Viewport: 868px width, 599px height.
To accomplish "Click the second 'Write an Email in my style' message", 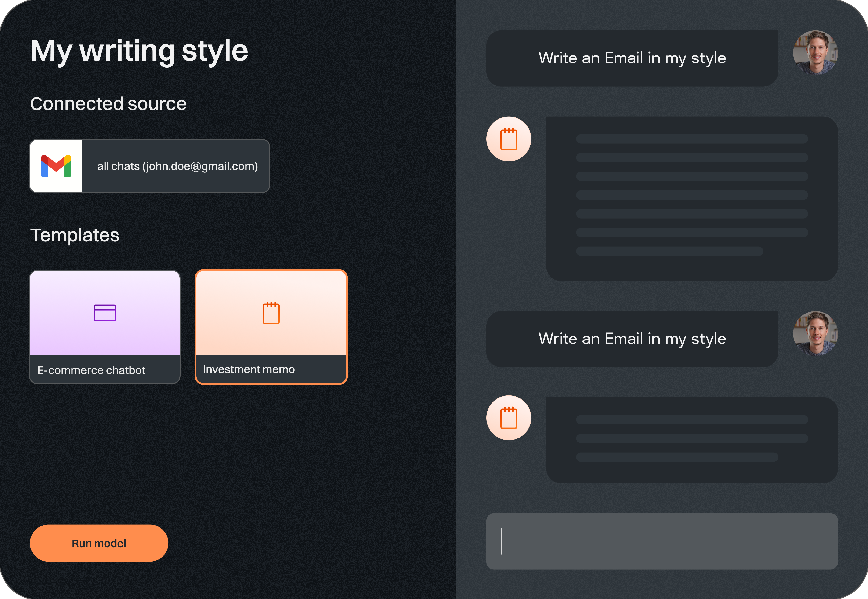I will 632,339.
